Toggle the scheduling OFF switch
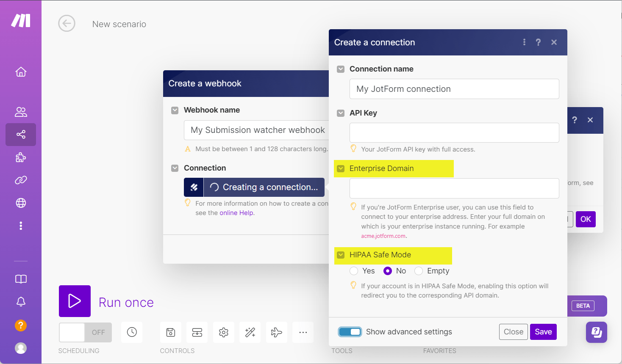This screenshot has width=622, height=364. 85,332
